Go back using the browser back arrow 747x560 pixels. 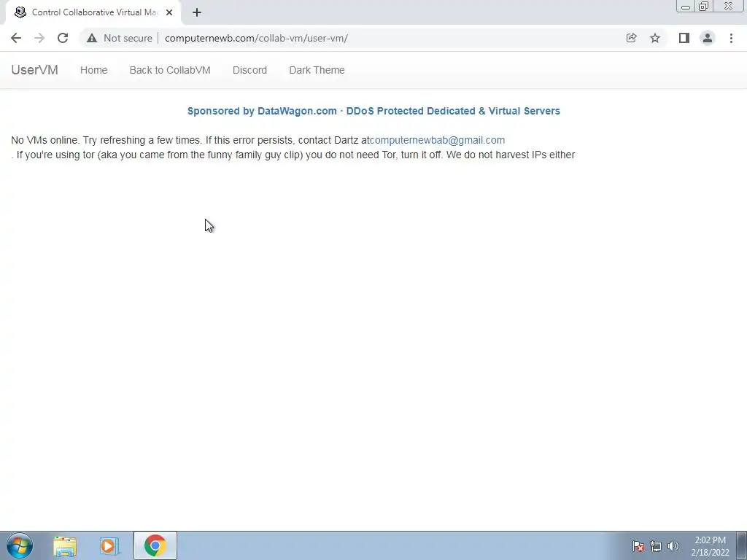[16, 38]
